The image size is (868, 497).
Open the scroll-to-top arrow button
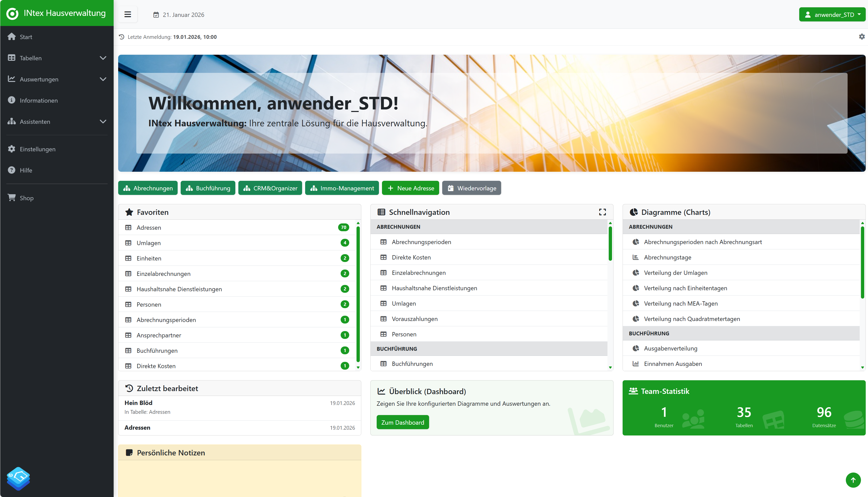(x=853, y=480)
